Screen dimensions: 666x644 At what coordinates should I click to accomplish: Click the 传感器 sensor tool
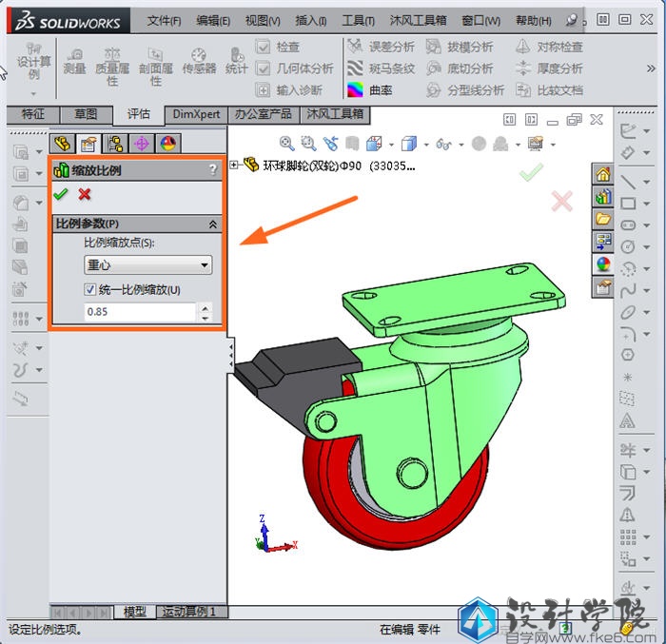pos(199,61)
